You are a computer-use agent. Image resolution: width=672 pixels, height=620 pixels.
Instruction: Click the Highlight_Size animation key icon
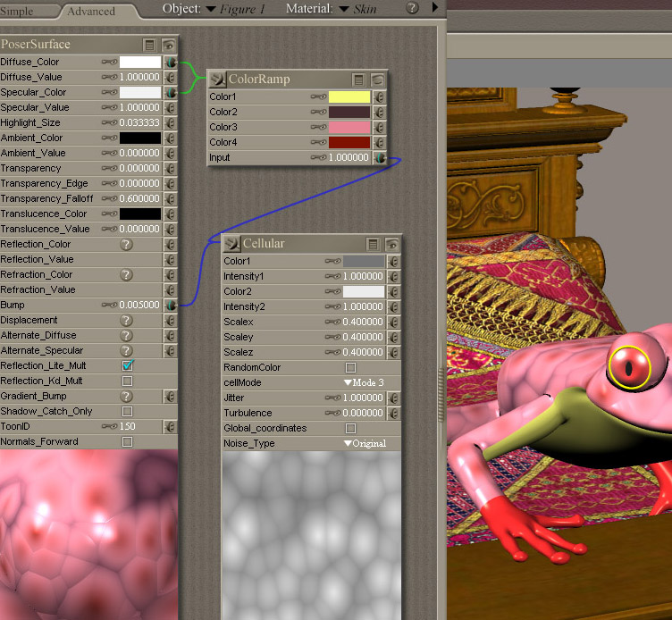click(109, 123)
